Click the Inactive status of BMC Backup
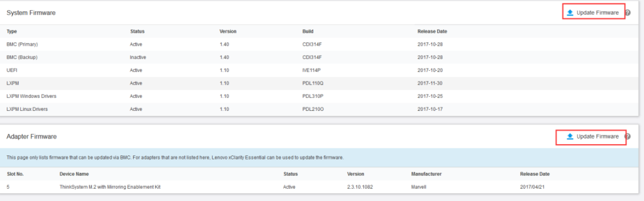644x201 pixels. (138, 57)
